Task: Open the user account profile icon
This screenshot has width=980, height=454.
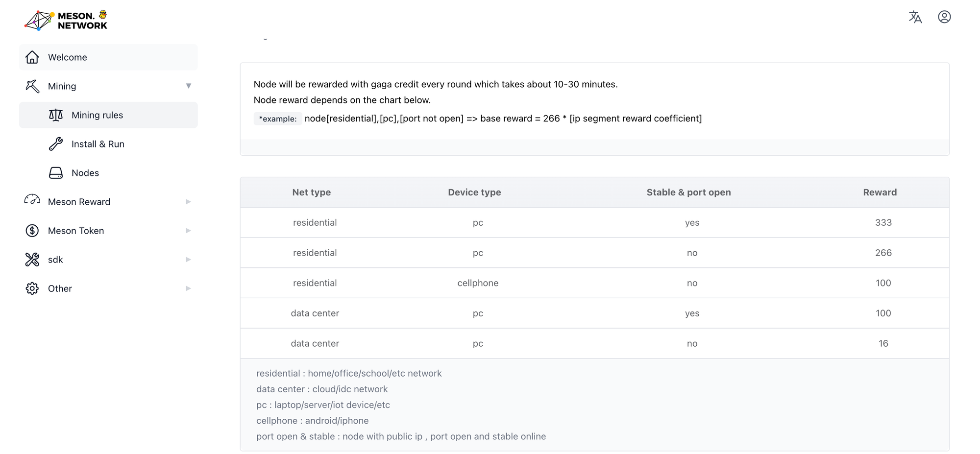Action: point(944,17)
